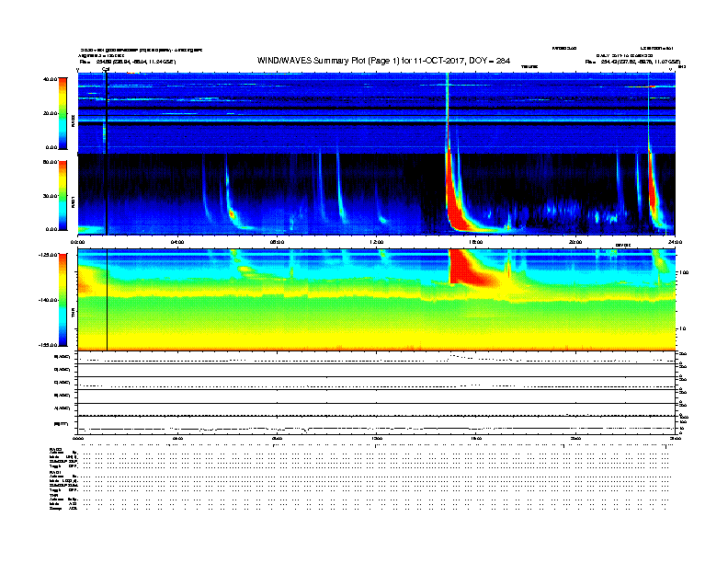Click the 08:00 tick under the RAD1 spectrogram
Viewport: 728px width, 563px height.
tap(277, 242)
